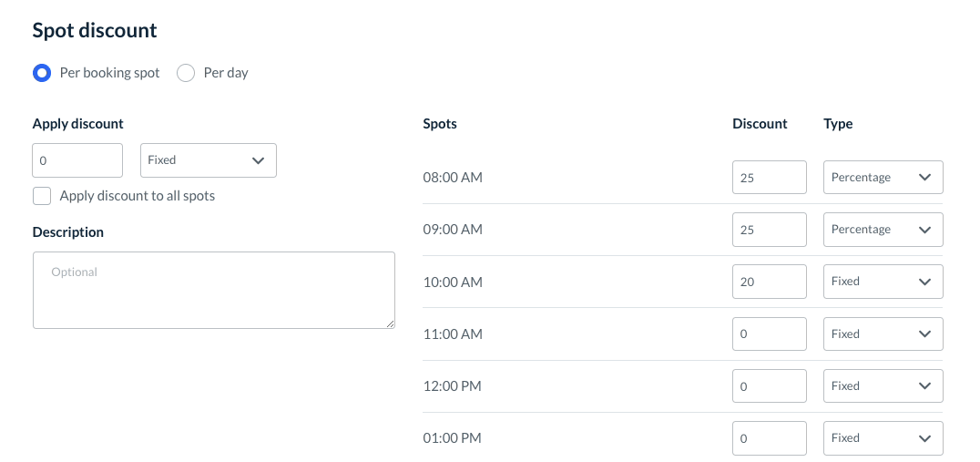Open Type dropdown for 12:00 PM spot
This screenshot has width=980, height=462.
click(883, 386)
